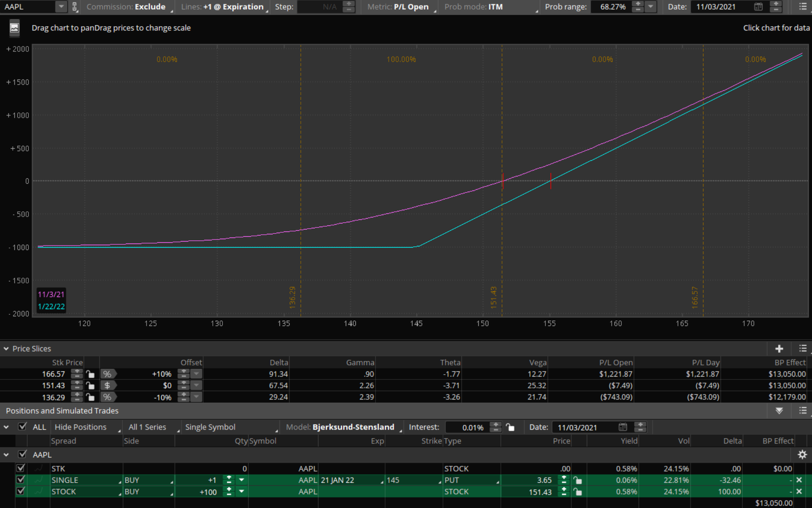Adjust the PUT 3.65 price stepper
812x508 pixels.
point(564,480)
